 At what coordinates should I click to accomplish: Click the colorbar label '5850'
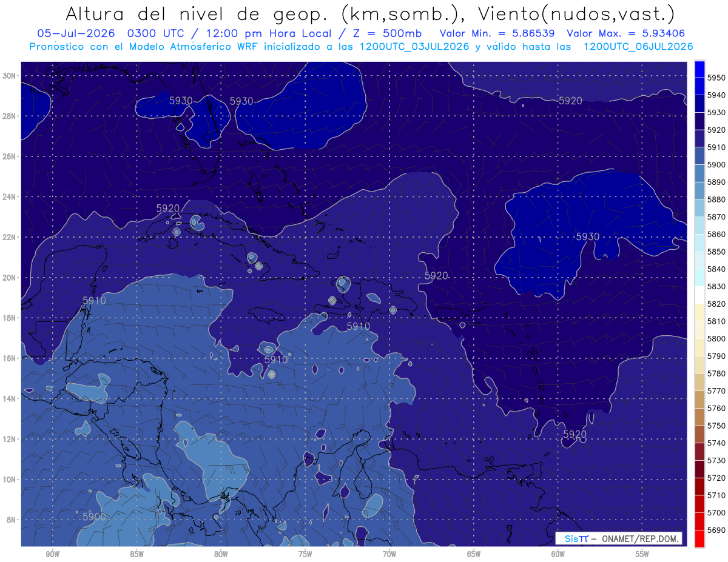pyautogui.click(x=716, y=252)
